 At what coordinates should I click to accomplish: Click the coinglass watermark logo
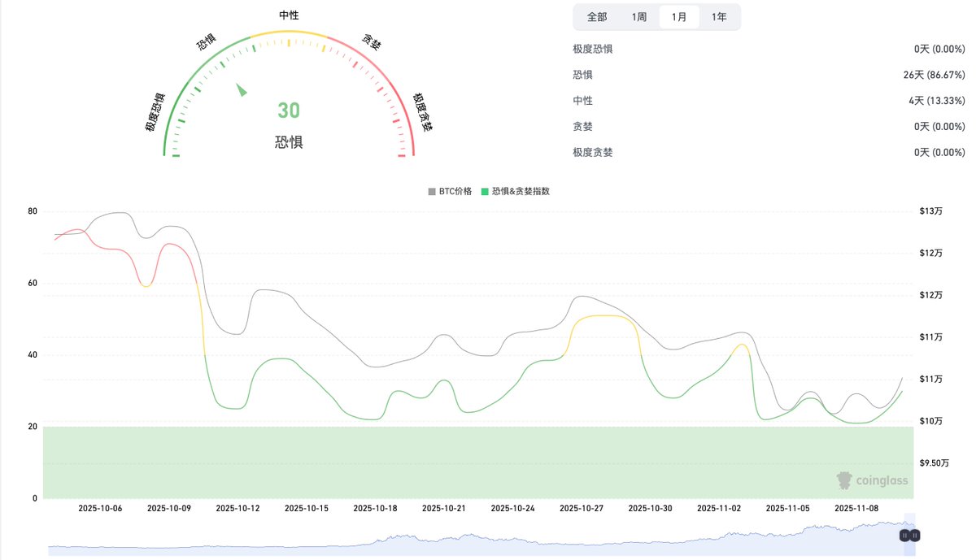tap(870, 480)
